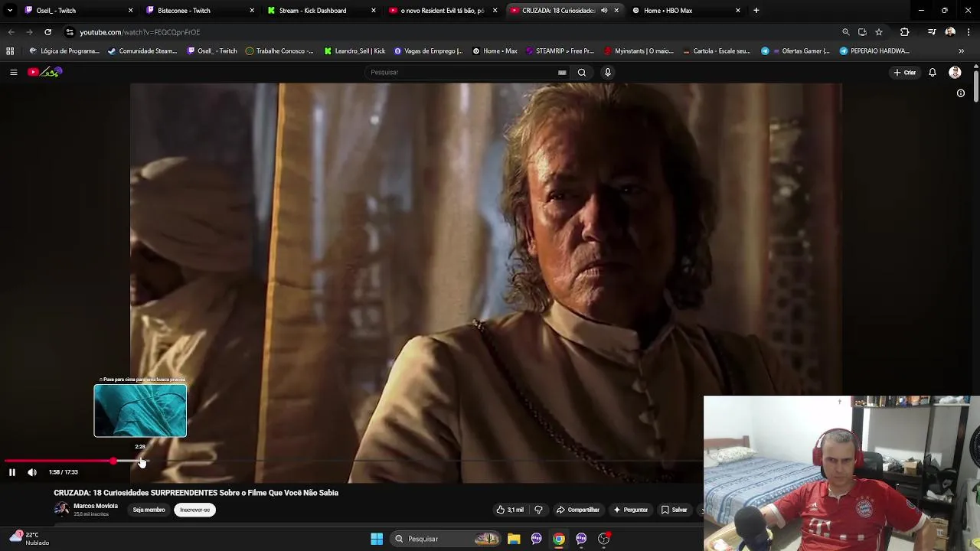Viewport: 980px width, 551px height.
Task: Open the YouTube account avatar menu
Action: tap(955, 73)
